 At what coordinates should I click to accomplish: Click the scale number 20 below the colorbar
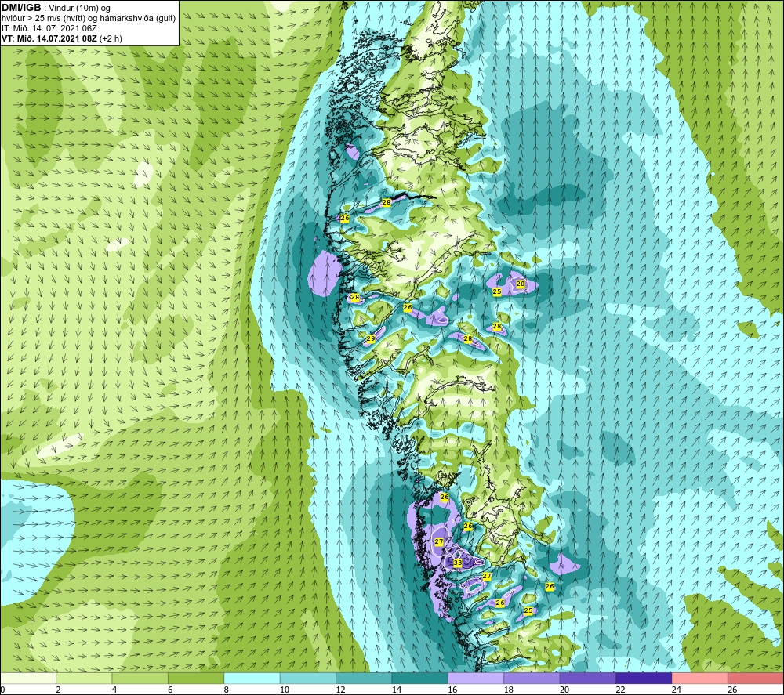pos(564,690)
